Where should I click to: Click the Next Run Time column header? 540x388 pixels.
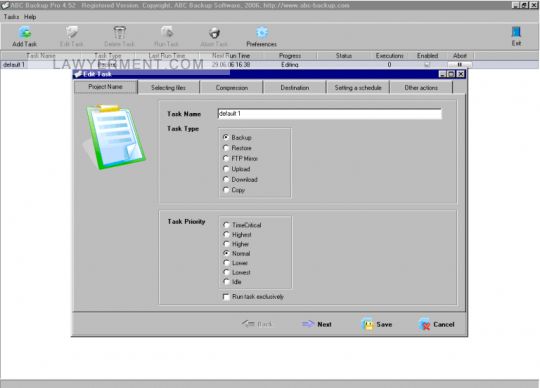tap(231, 55)
